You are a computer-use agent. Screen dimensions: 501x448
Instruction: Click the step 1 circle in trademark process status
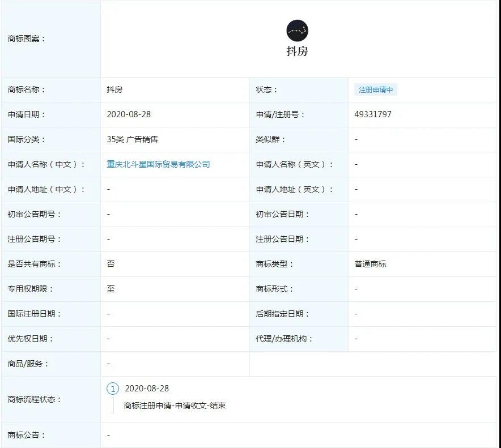click(113, 389)
